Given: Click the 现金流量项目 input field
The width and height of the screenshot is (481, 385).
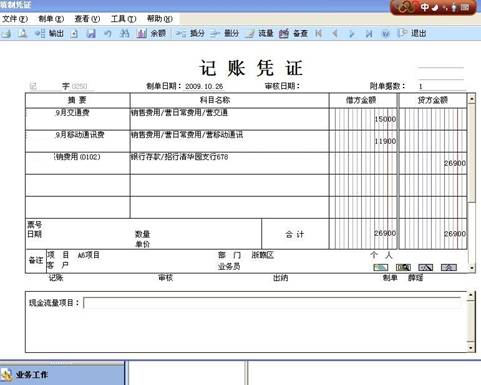Looking at the screenshot, I should (272, 303).
